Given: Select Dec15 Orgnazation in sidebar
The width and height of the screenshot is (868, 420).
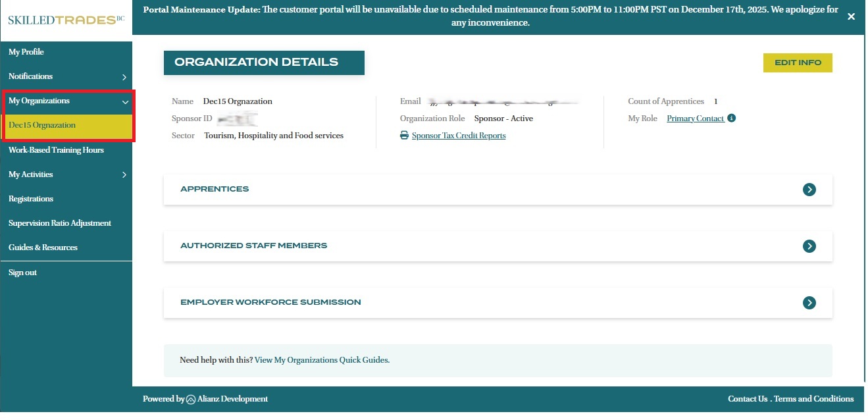Looking at the screenshot, I should click(x=42, y=125).
